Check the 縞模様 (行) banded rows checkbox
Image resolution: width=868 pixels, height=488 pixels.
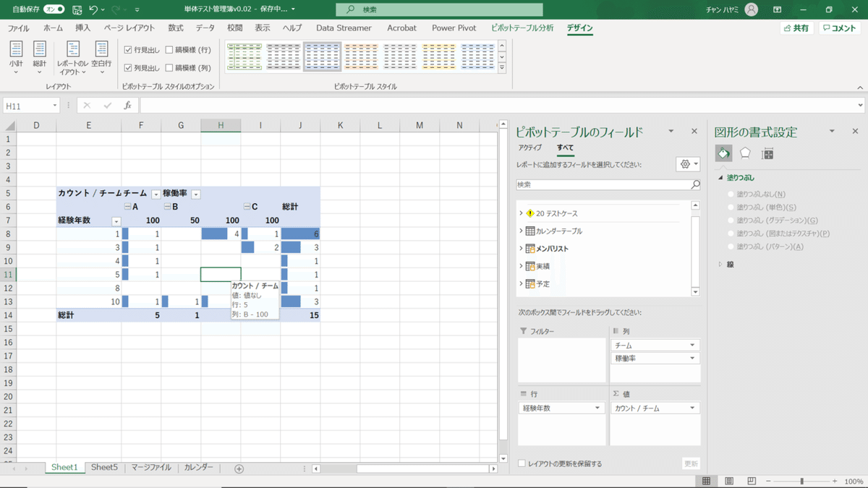169,50
